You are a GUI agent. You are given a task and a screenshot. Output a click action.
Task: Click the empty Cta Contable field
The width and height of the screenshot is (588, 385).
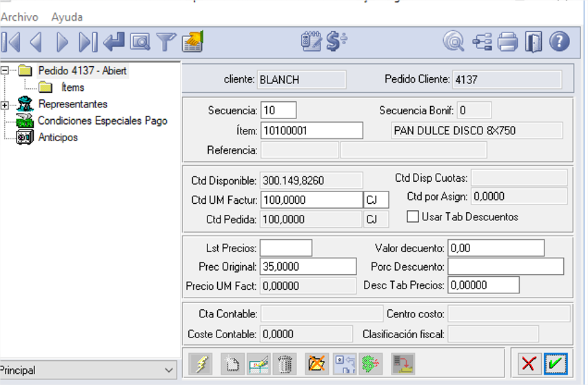[x=322, y=313]
